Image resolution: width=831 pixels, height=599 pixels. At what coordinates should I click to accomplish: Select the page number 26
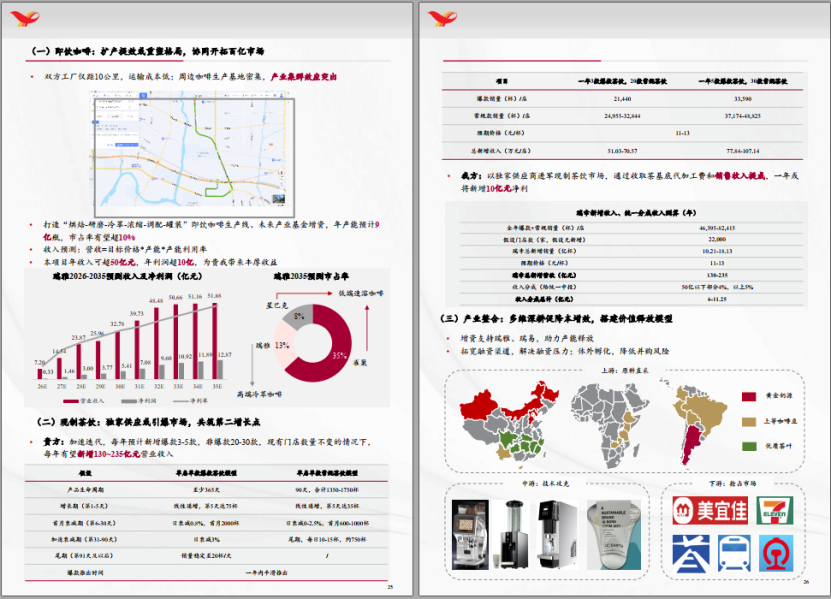(806, 582)
